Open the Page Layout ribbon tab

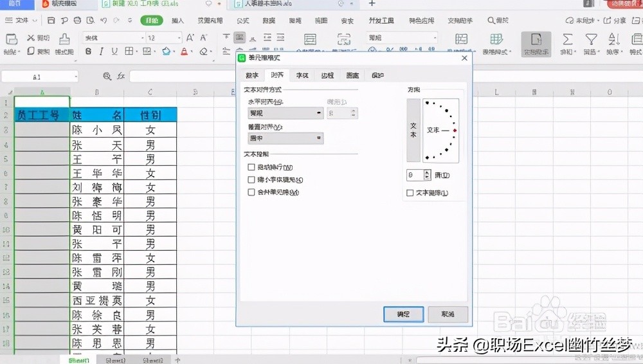(210, 20)
